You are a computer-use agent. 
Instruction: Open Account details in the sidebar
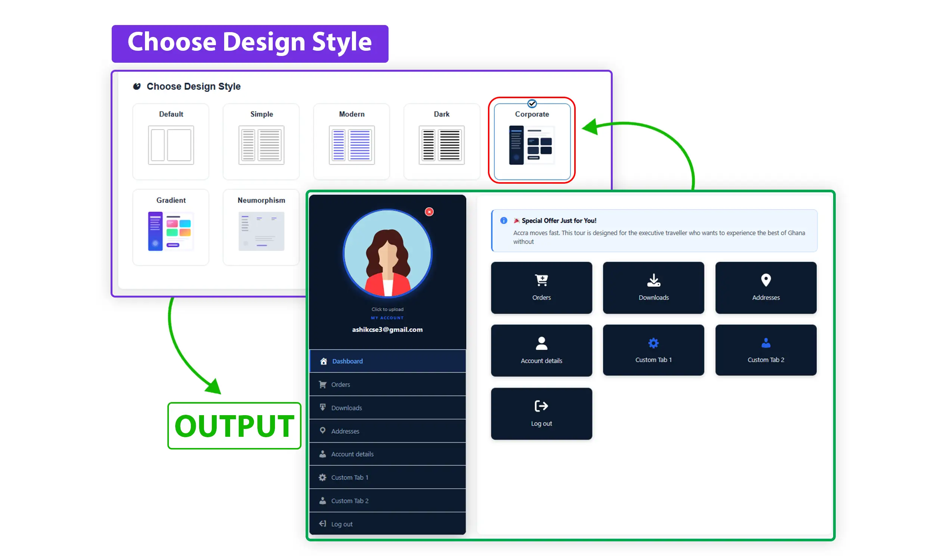[x=387, y=454]
